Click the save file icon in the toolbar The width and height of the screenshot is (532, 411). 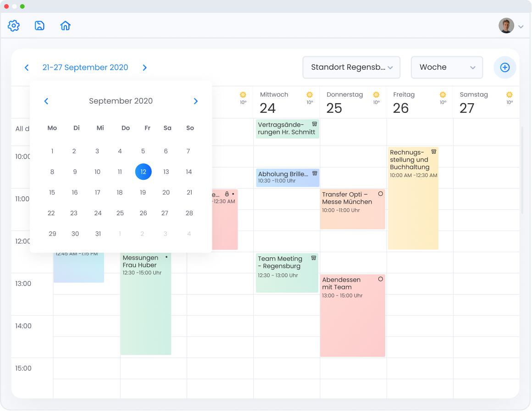click(x=39, y=26)
